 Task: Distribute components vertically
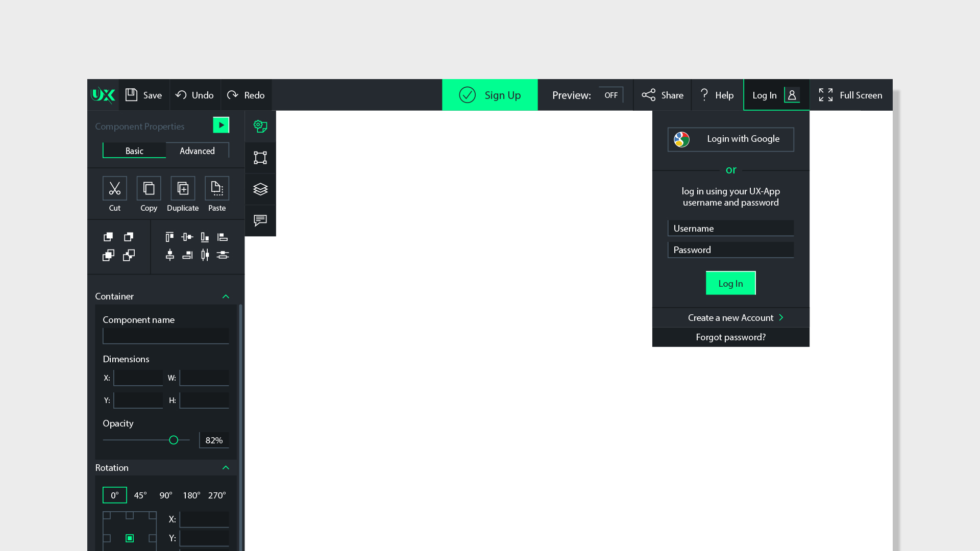click(223, 255)
